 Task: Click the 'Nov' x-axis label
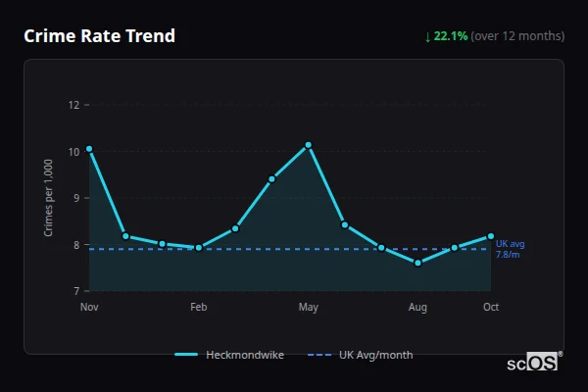pyautogui.click(x=89, y=307)
